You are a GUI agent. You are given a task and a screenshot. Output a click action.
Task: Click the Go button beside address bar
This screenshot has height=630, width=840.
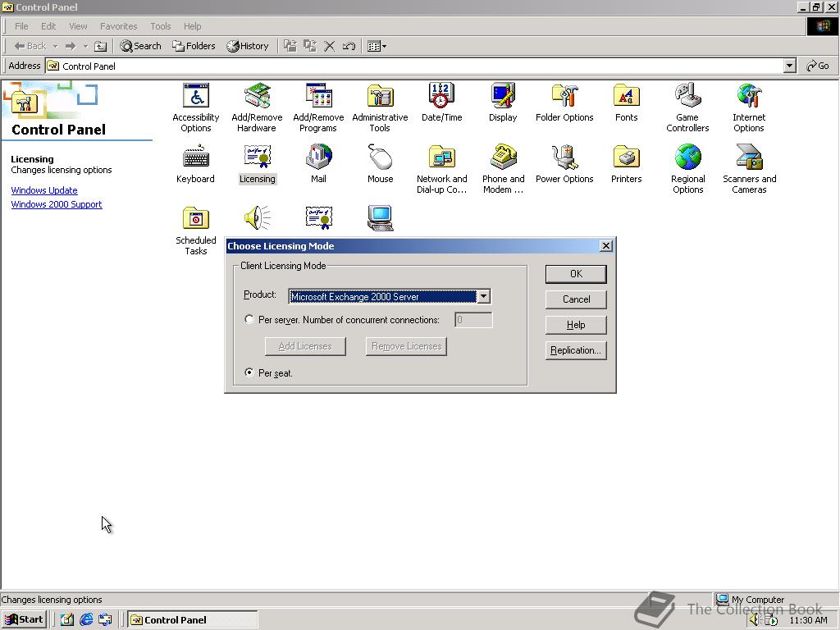[818, 66]
